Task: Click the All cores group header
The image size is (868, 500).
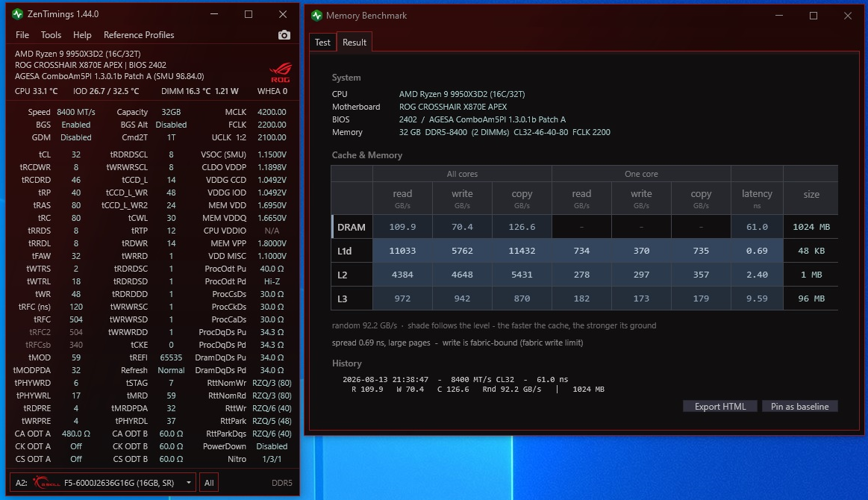Action: coord(462,174)
